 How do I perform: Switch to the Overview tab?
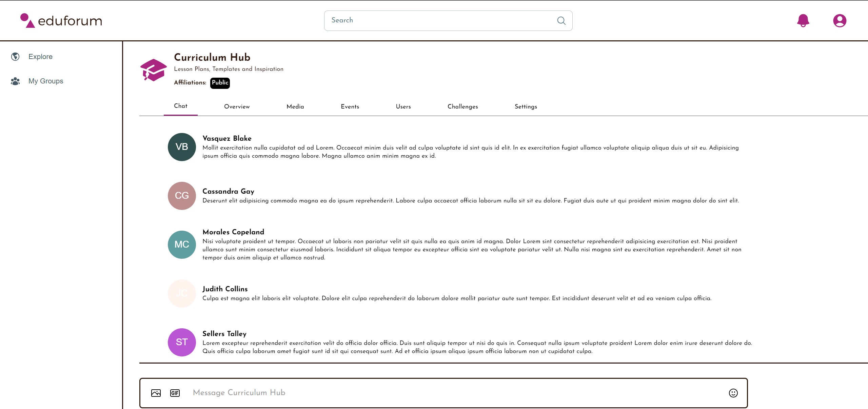pos(237,106)
